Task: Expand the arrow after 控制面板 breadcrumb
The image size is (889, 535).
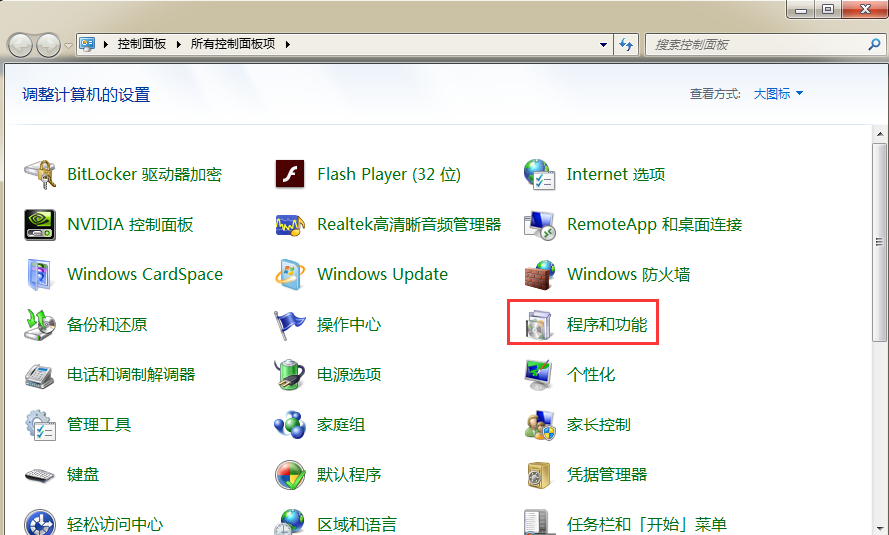Action: tap(179, 44)
